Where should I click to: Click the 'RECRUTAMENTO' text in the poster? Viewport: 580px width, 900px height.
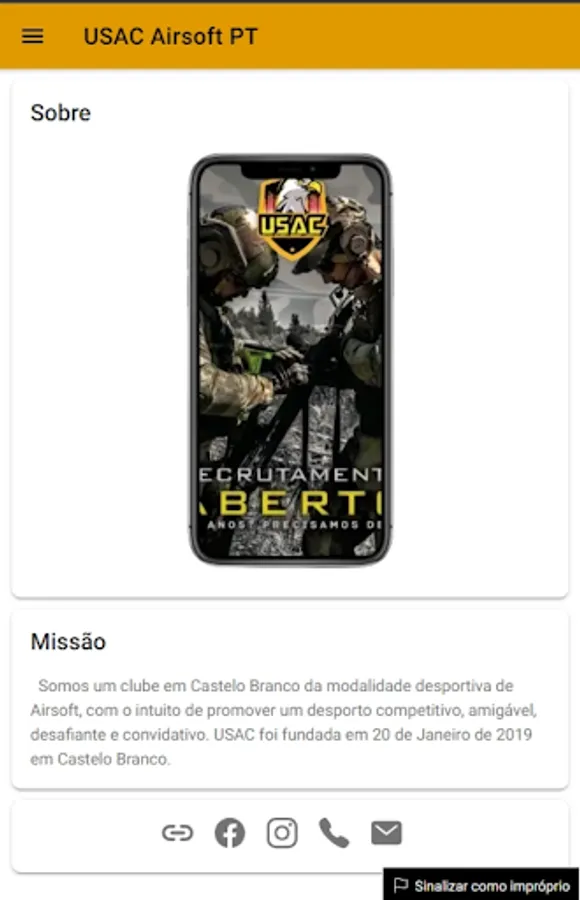pos(291,475)
